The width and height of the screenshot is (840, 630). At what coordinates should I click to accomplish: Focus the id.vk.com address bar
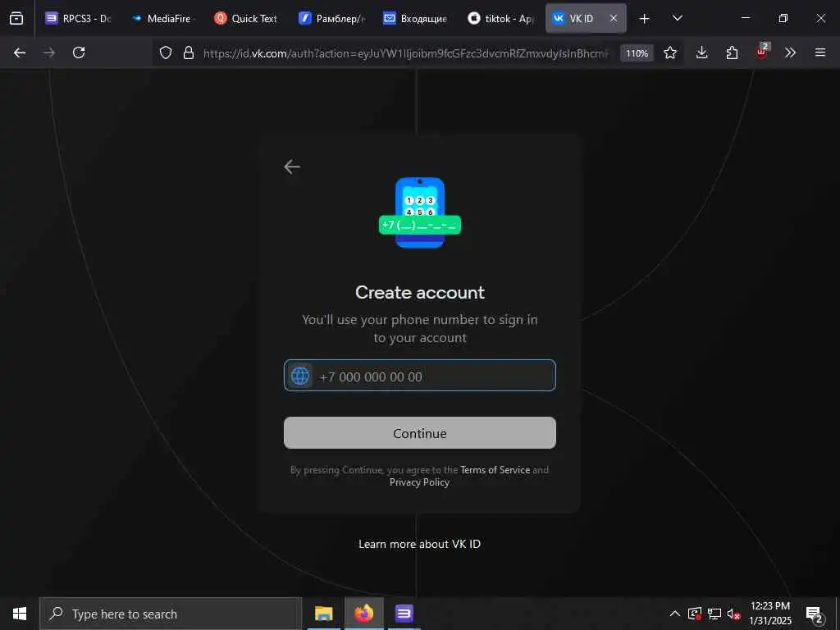[x=405, y=53]
